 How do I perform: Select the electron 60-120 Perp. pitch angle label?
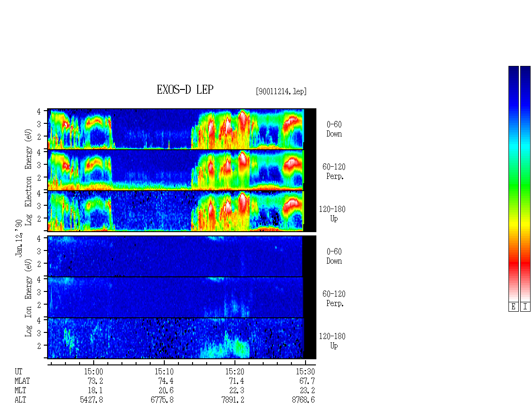333,171
